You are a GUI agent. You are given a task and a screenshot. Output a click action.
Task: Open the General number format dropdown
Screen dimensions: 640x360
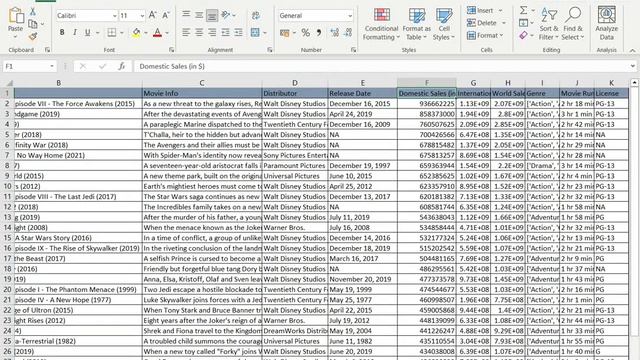[350, 16]
